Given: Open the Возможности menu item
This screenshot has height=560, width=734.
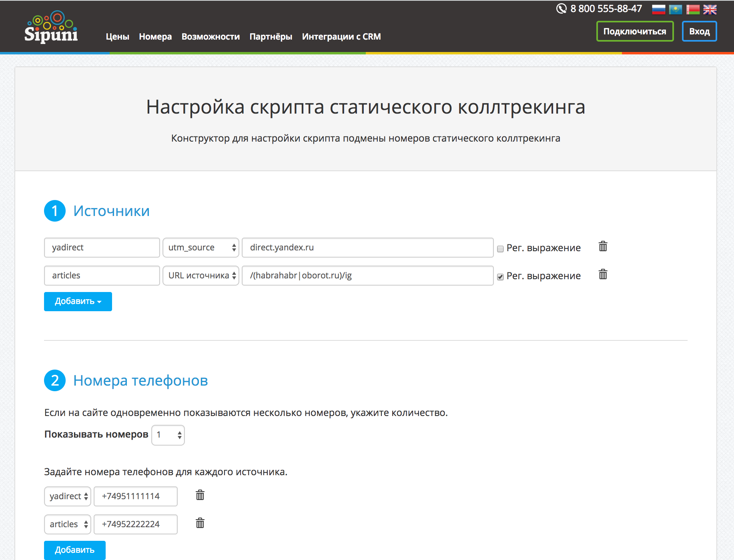Looking at the screenshot, I should (x=211, y=37).
